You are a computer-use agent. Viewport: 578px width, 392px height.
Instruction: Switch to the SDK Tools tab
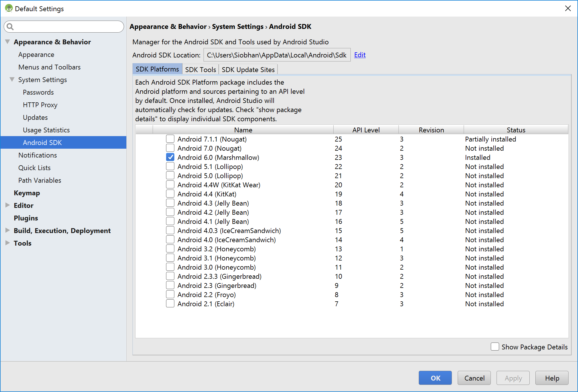tap(200, 69)
